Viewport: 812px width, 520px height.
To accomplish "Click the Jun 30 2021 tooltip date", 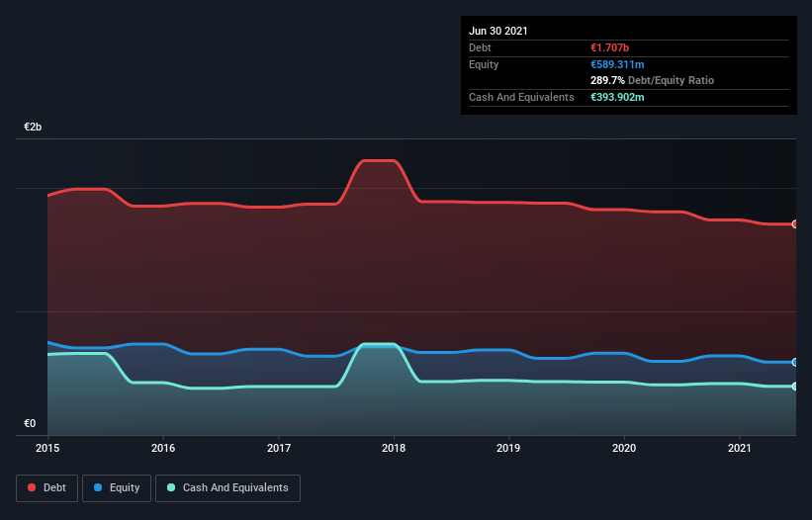I will pos(498,31).
